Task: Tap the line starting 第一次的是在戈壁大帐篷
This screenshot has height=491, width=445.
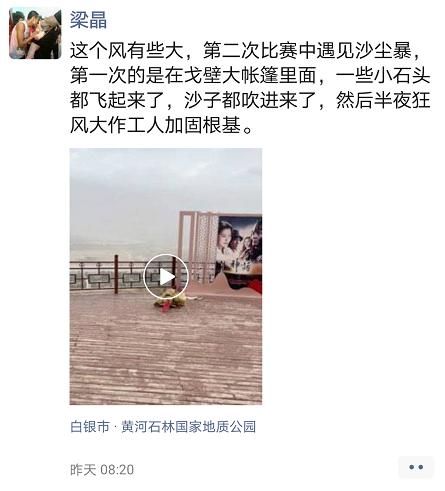Action: (250, 76)
